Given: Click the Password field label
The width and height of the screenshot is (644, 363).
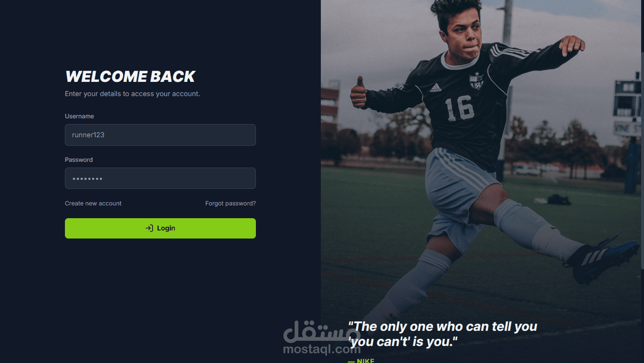Looking at the screenshot, I should (79, 159).
